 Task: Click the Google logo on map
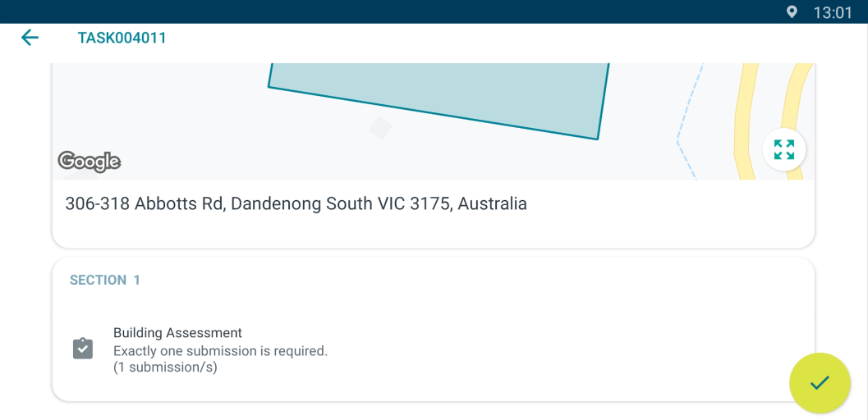90,162
